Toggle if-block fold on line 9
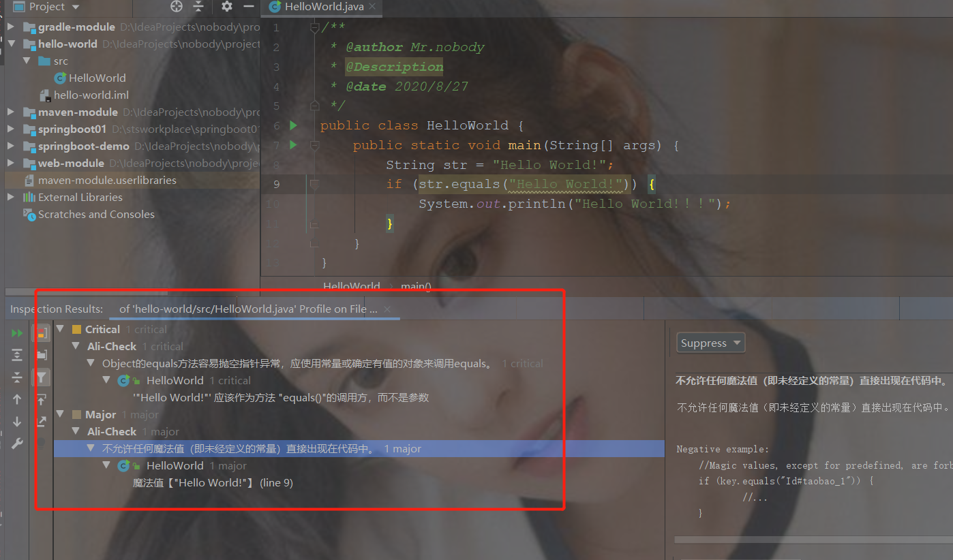953x560 pixels. pyautogui.click(x=314, y=184)
